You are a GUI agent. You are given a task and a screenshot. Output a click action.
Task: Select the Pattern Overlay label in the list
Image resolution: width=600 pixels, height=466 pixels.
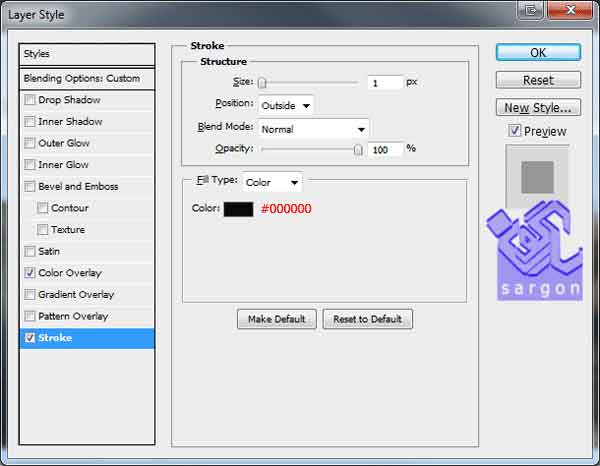coord(73,316)
